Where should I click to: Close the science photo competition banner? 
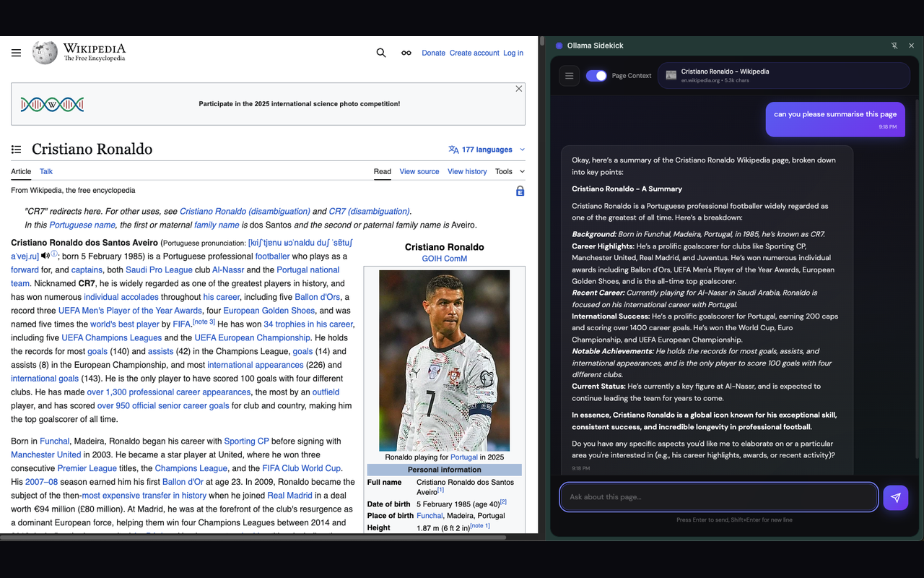click(518, 89)
